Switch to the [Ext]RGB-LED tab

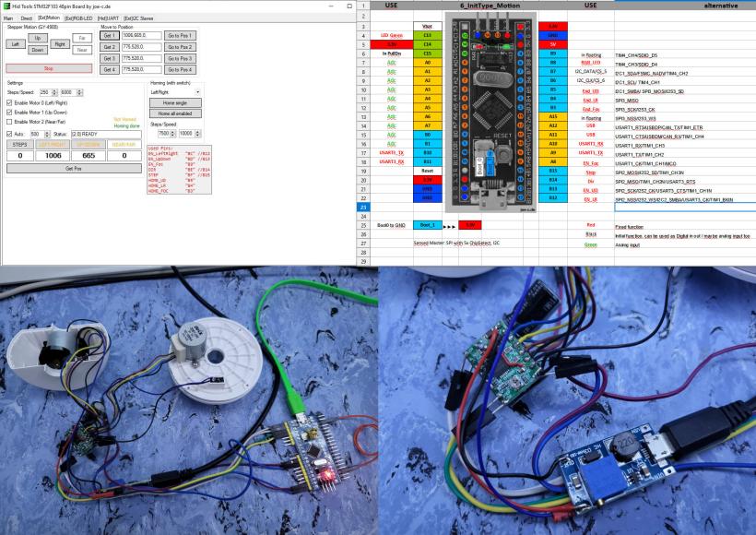coord(77,18)
